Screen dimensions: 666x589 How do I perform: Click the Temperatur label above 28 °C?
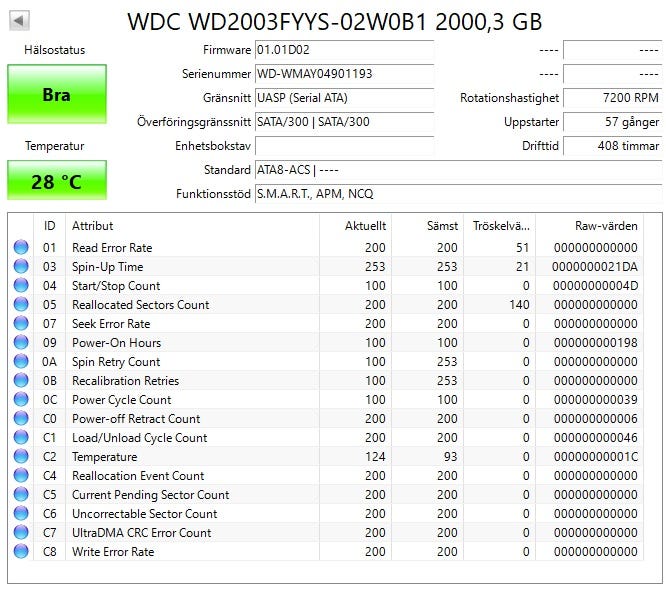click(54, 146)
